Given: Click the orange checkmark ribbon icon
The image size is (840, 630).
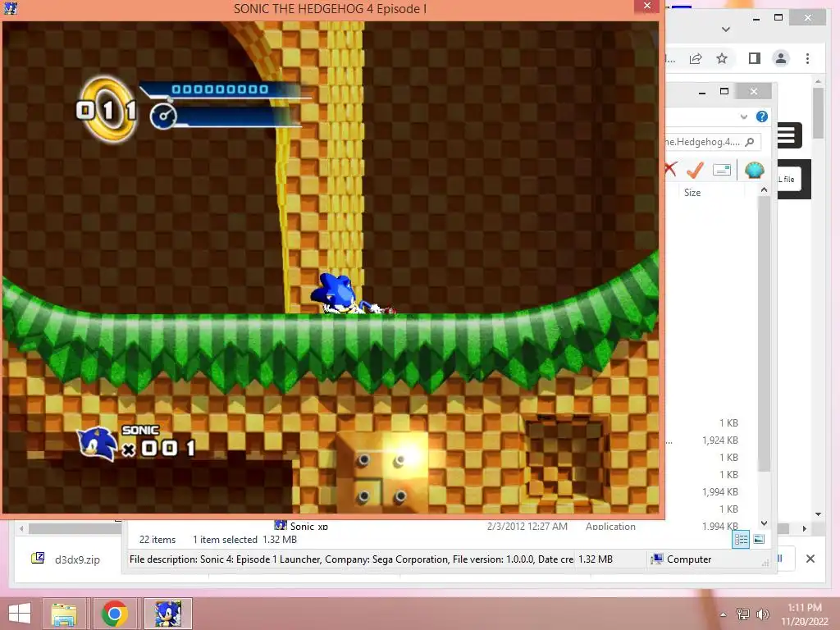Looking at the screenshot, I should tap(695, 170).
